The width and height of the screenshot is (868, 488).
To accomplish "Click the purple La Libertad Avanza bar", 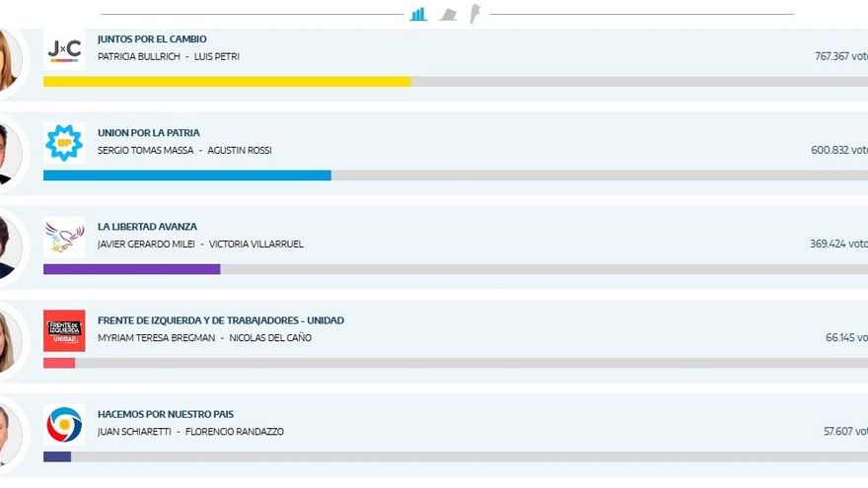I will pos(132,269).
